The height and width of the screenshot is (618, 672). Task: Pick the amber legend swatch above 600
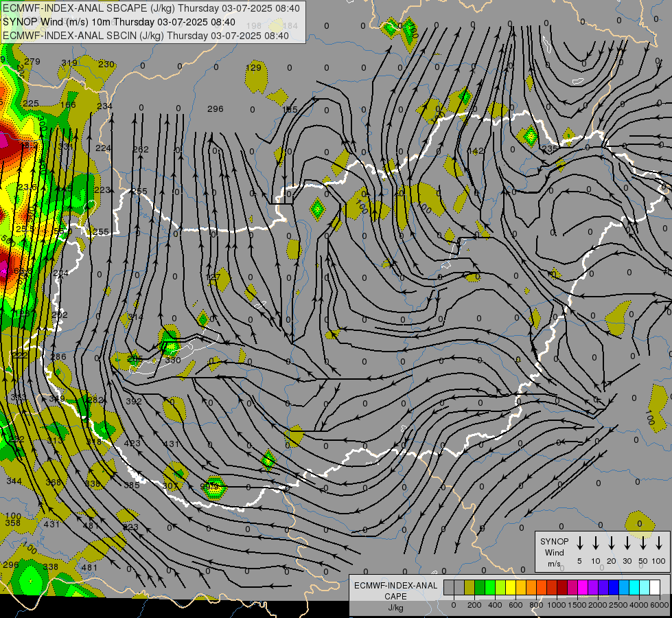pos(521,587)
